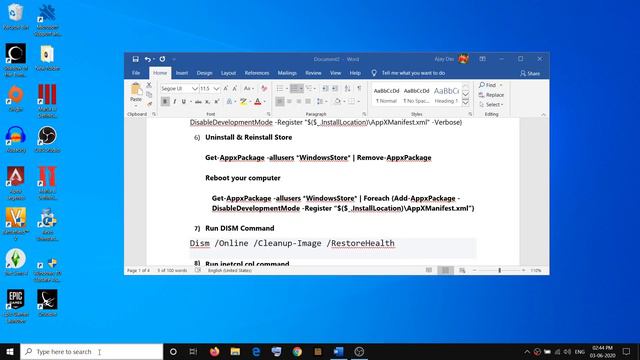
Task: Save the document using the quick access icon
Action: click(x=136, y=59)
